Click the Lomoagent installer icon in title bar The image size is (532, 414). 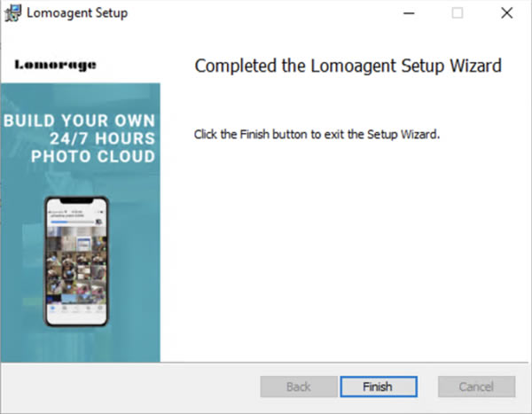(x=13, y=13)
